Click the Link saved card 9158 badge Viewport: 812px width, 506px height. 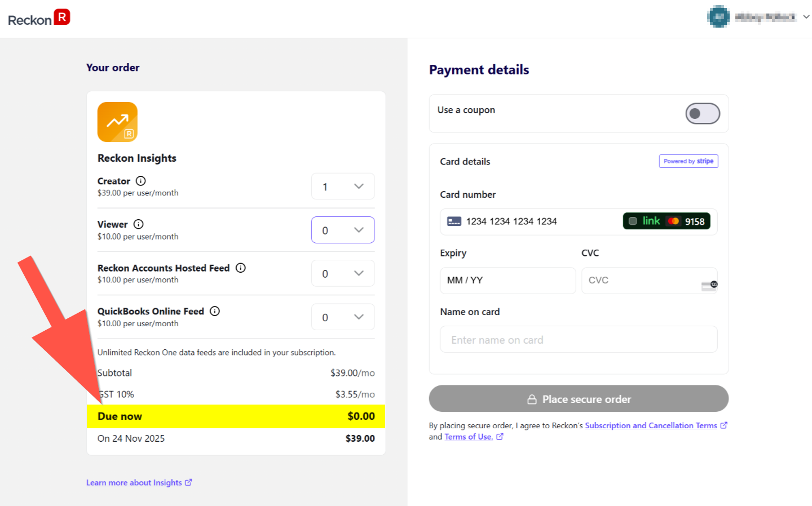point(666,221)
